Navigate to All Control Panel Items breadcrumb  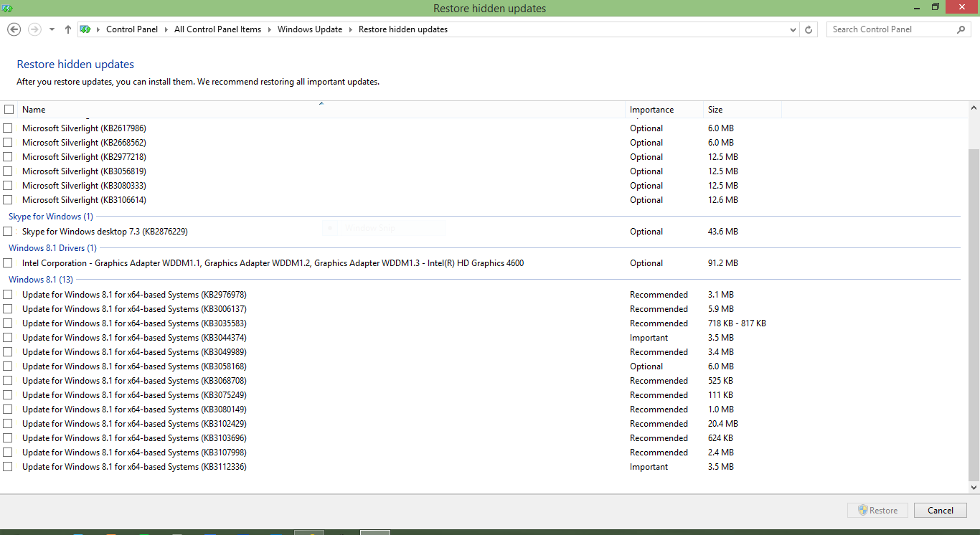tap(218, 29)
